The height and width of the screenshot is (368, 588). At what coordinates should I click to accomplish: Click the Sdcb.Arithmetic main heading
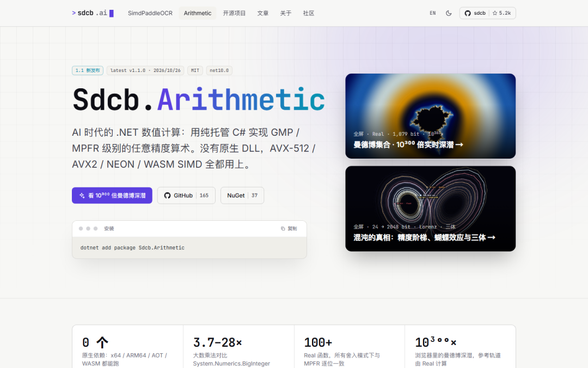199,100
